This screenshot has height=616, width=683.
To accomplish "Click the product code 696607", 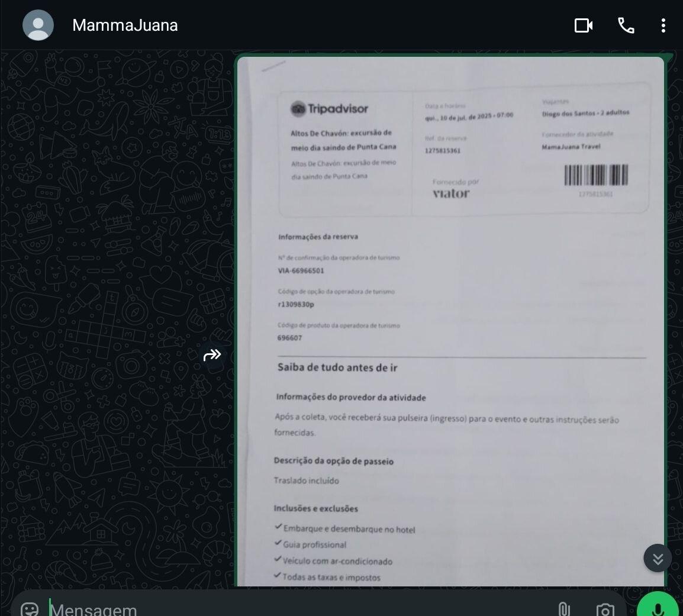I will pos(289,338).
